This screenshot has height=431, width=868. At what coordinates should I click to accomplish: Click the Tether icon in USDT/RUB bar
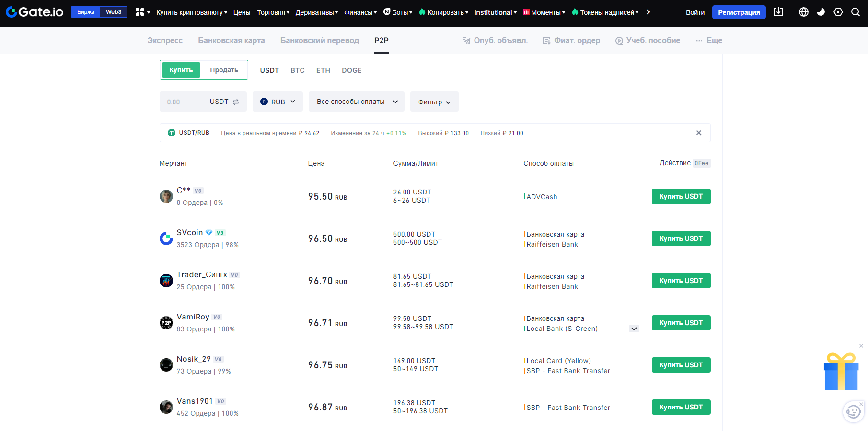pos(172,133)
